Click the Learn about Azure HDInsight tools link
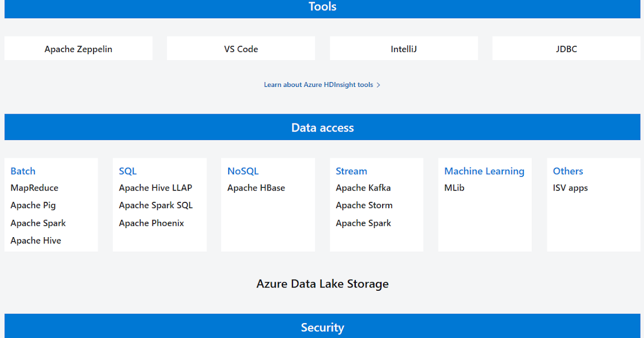 pyautogui.click(x=318, y=84)
